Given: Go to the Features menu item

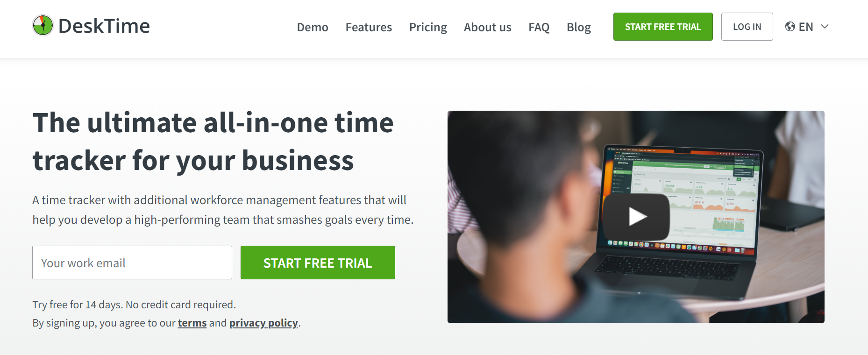Looking at the screenshot, I should click(x=369, y=27).
